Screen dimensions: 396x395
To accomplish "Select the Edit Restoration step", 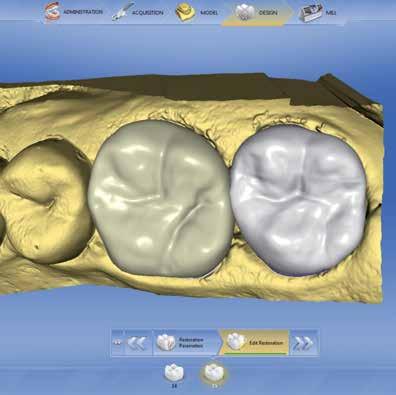I will (255, 342).
